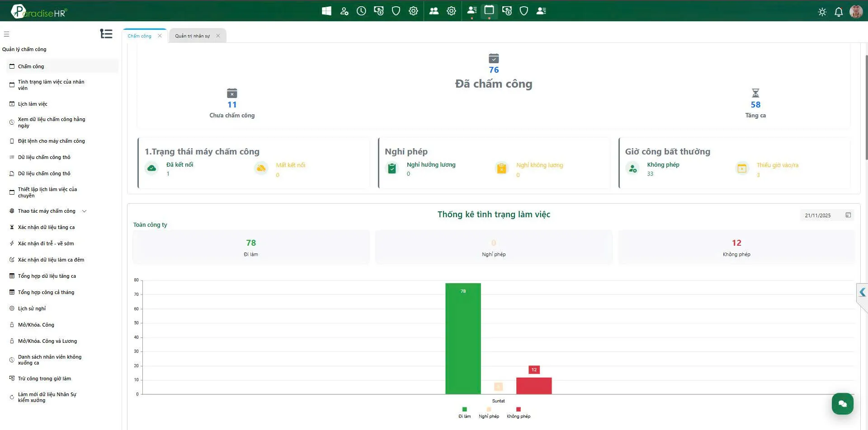Click the Chưa chấm công count 11
Viewport: 868px width, 430px height.
232,105
